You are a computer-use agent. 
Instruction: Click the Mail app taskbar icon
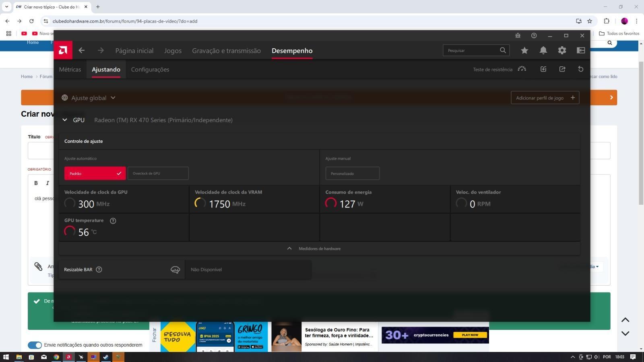tap(44, 357)
